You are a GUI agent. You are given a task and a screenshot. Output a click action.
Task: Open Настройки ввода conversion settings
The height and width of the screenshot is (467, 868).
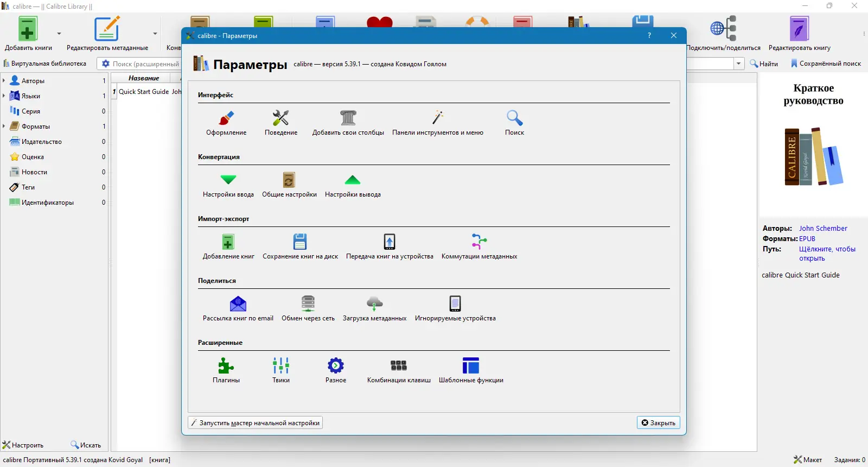[228, 185]
